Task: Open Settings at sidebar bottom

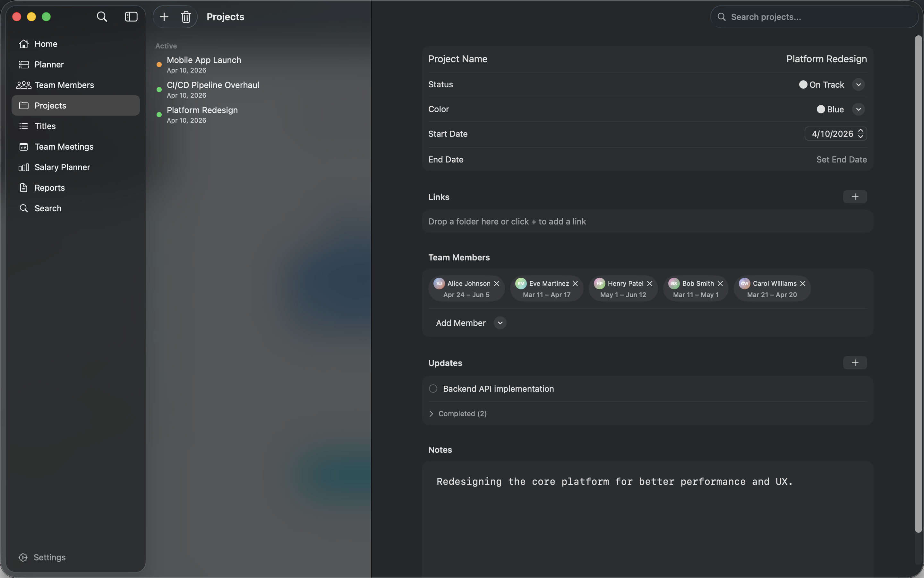Action: [42, 557]
